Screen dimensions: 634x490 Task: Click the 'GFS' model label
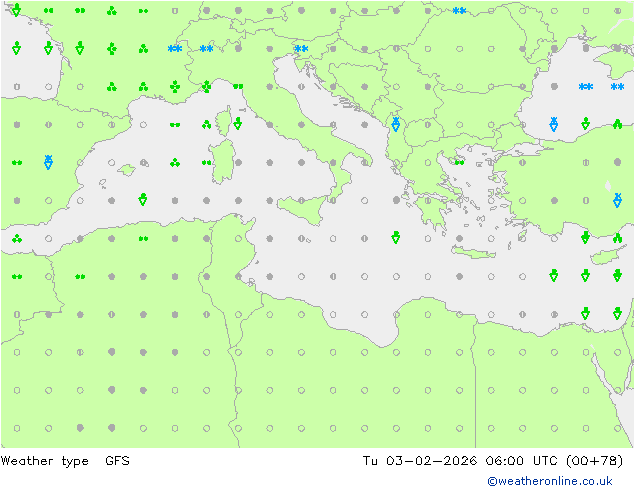tap(117, 460)
